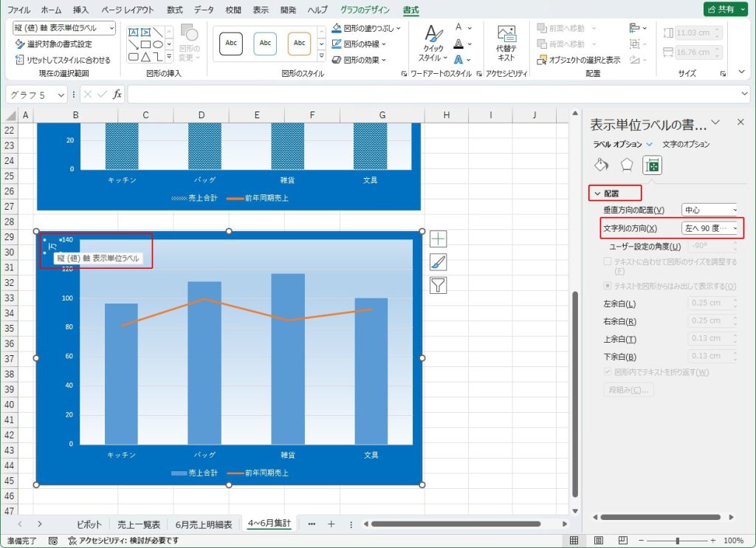The width and height of the screenshot is (756, 548).
Task: Open the text direction (文字列の方向) dropdown
Action: (709, 229)
